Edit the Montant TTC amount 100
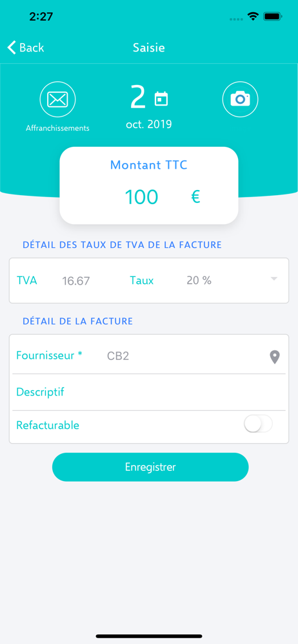Image resolution: width=298 pixels, height=644 pixels. click(141, 197)
